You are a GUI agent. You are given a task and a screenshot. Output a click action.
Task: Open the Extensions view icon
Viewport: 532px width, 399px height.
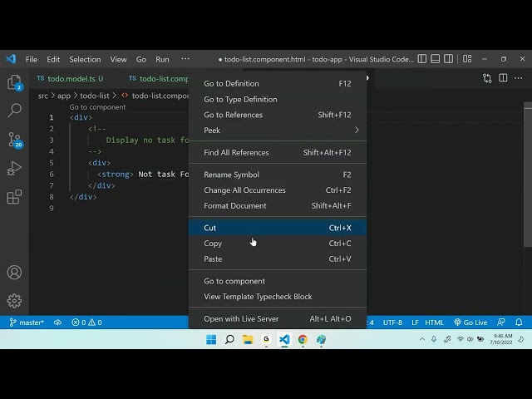tap(14, 196)
